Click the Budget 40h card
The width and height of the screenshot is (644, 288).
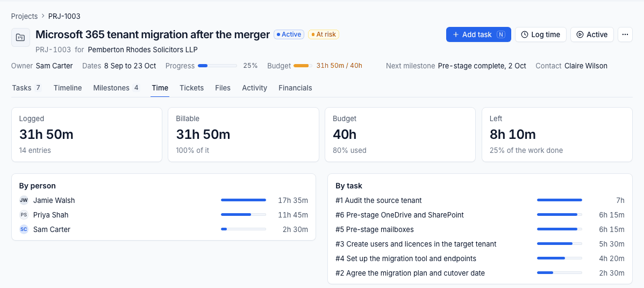pos(400,135)
